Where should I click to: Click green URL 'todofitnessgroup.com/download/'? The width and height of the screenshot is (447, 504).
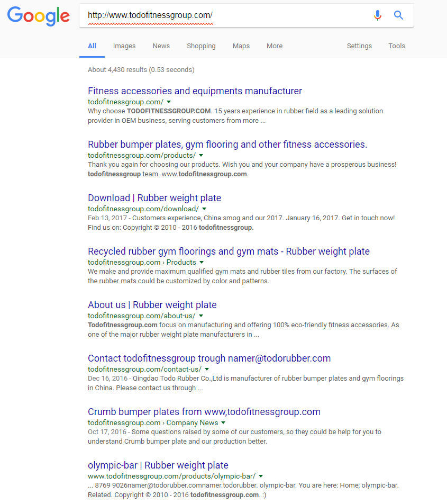[x=143, y=209]
